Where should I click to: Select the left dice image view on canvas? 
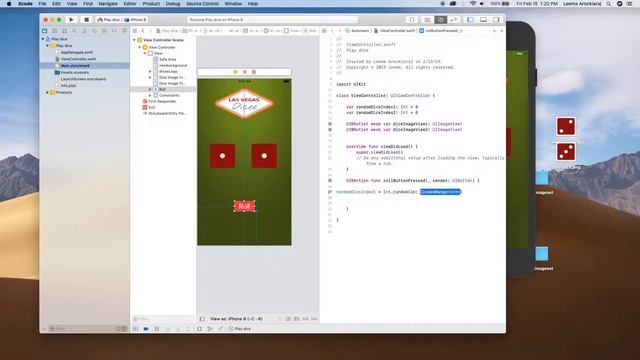pyautogui.click(x=222, y=156)
